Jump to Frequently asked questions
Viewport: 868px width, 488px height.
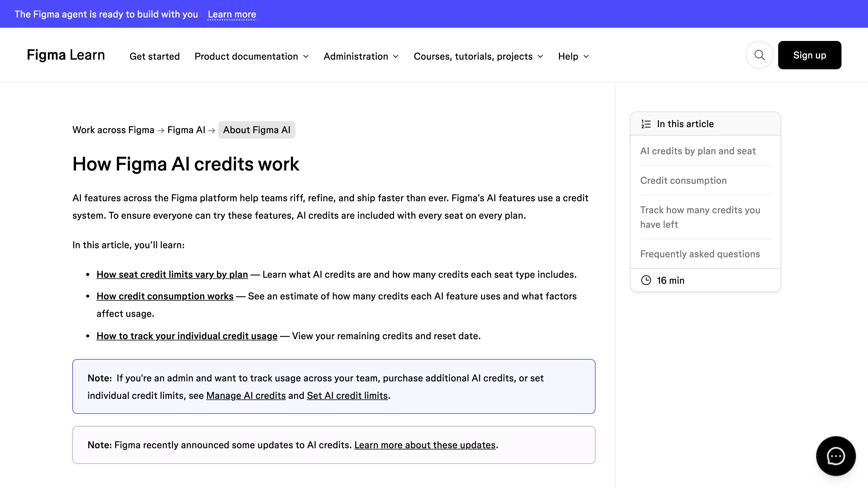pos(700,254)
